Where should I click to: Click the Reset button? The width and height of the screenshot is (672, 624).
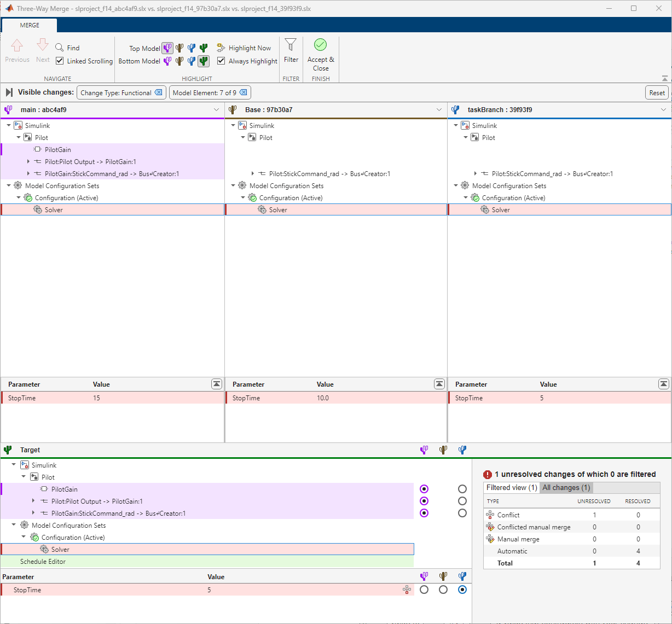click(657, 92)
